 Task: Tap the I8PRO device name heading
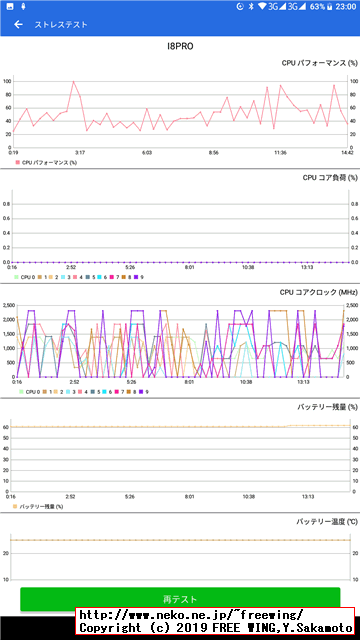[180, 46]
